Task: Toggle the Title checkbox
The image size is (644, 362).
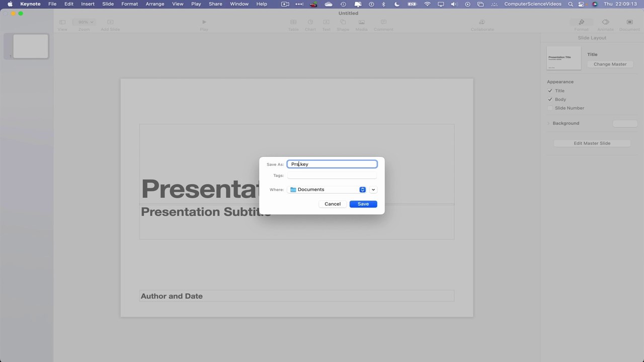Action: point(550,91)
